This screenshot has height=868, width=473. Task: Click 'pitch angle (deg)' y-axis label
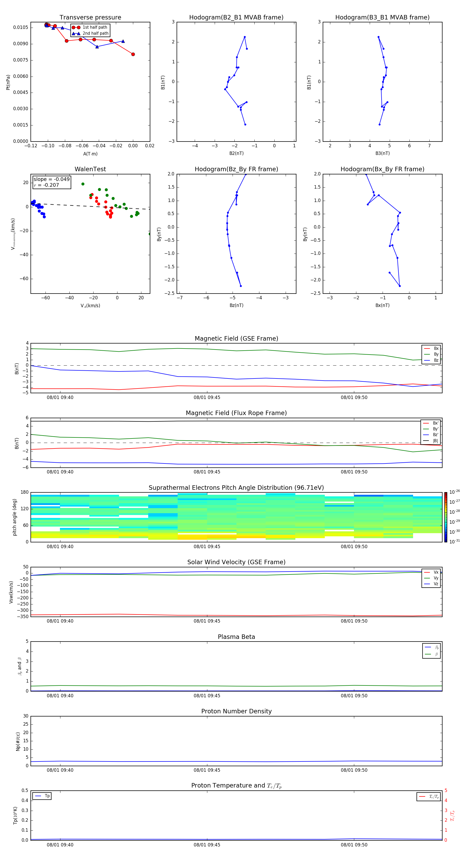click(14, 517)
